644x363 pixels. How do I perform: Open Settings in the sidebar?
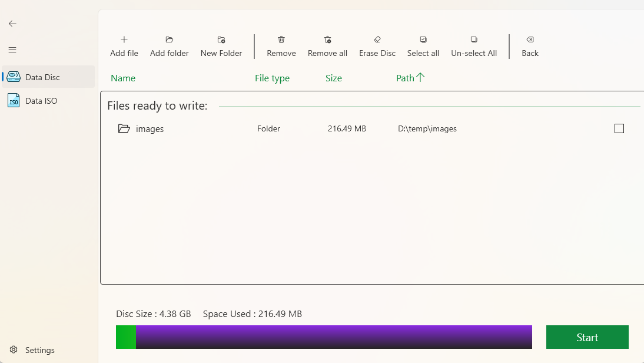pyautogui.click(x=39, y=350)
